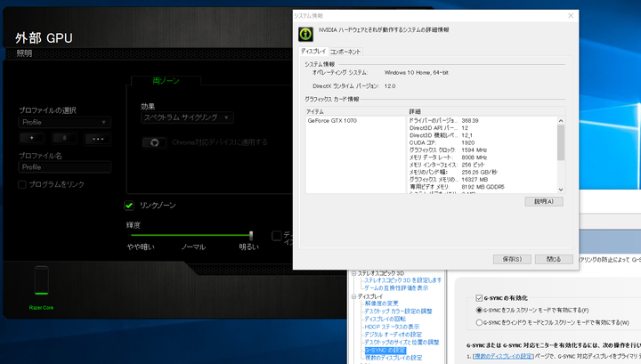Toggle the Chroma apply-to-devices sync button
This screenshot has height=364, width=641.
[x=155, y=142]
